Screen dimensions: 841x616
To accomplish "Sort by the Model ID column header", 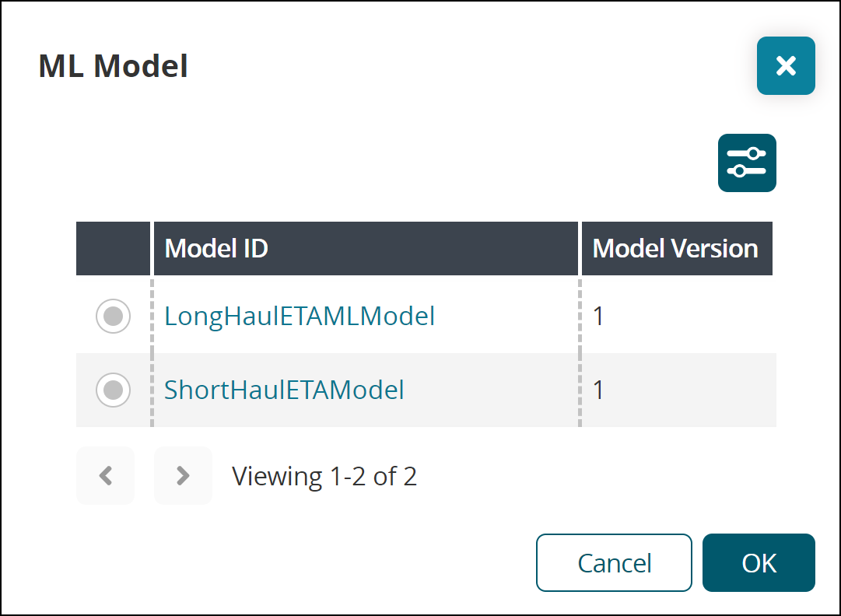I will click(x=216, y=249).
